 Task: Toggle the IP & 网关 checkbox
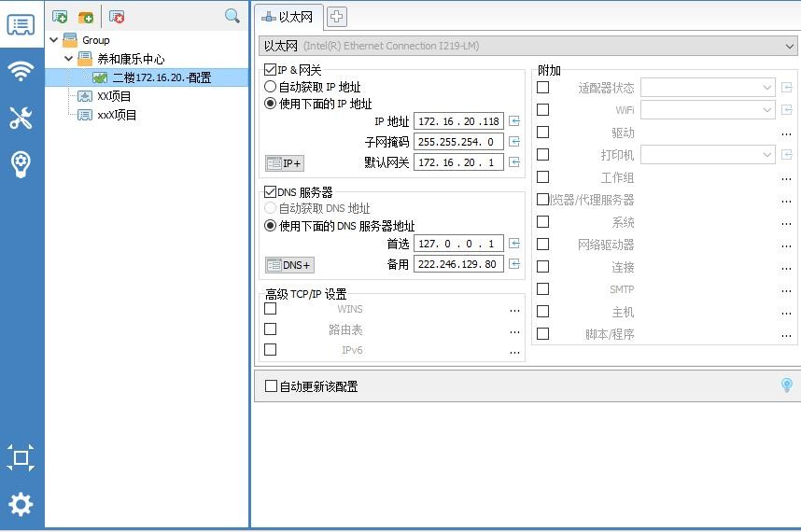(x=271, y=70)
